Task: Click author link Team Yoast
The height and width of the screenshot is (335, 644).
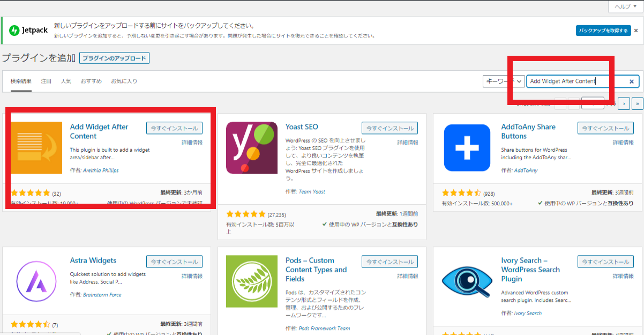Action: (x=312, y=191)
